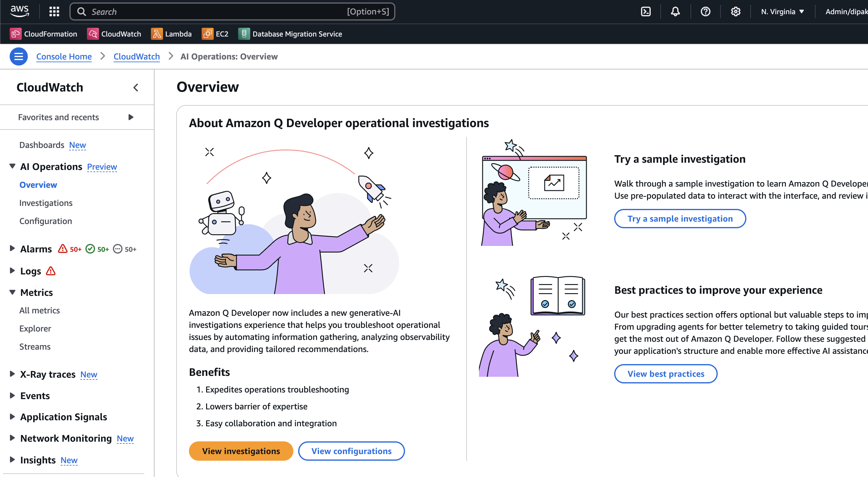Open the Admin account menu
The width and height of the screenshot is (868, 477).
[x=846, y=11]
